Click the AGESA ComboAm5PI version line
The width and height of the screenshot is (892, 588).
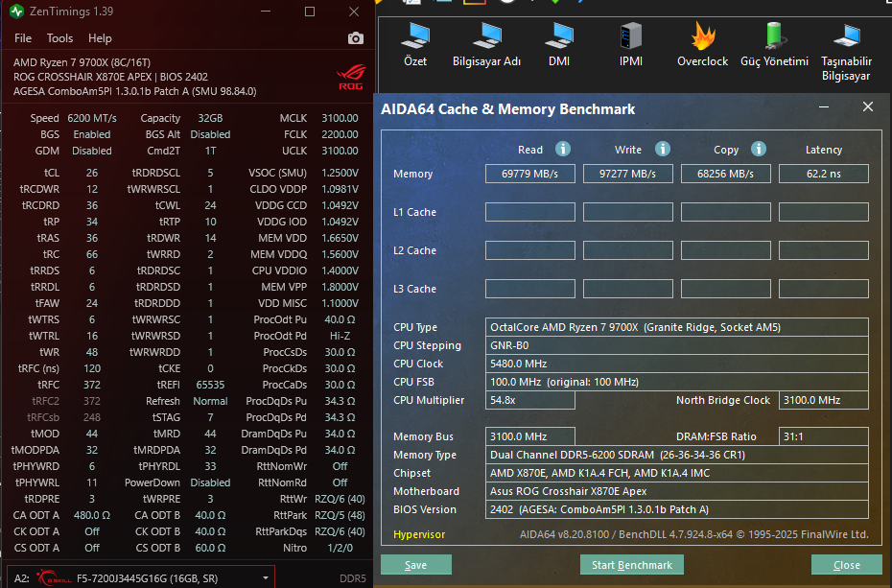135,91
